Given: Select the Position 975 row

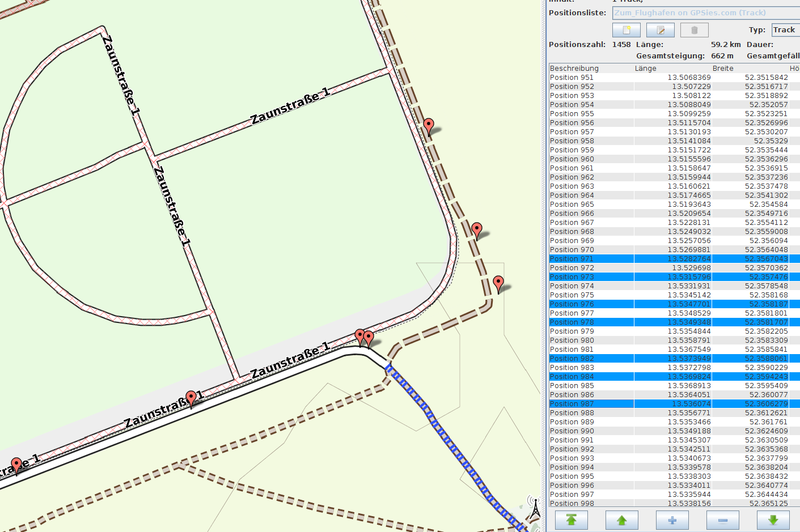Looking at the screenshot, I should click(674, 295).
